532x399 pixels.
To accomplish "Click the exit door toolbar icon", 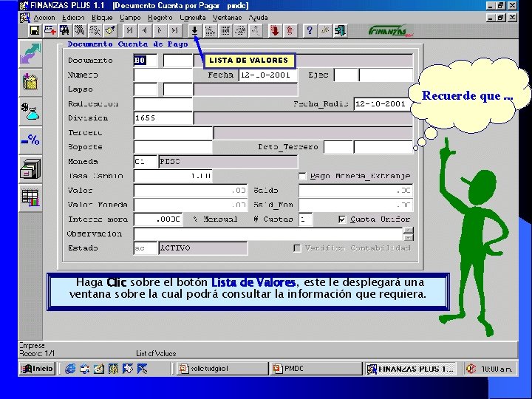I will pos(340,31).
